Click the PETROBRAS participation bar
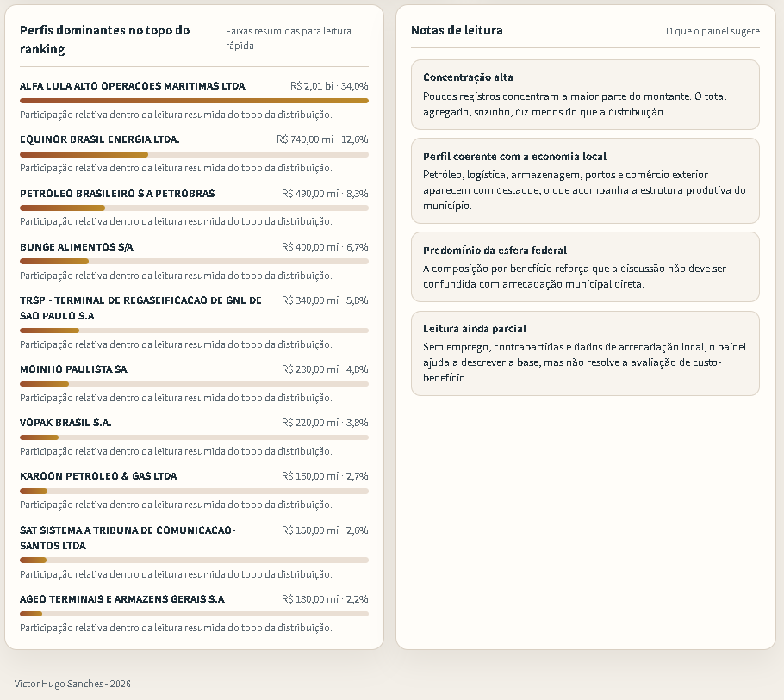 coord(194,208)
